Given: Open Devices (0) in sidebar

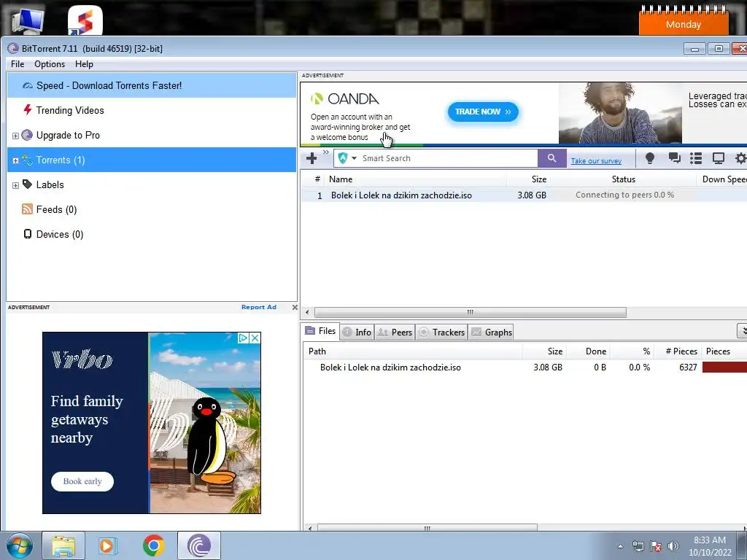Looking at the screenshot, I should coord(60,234).
